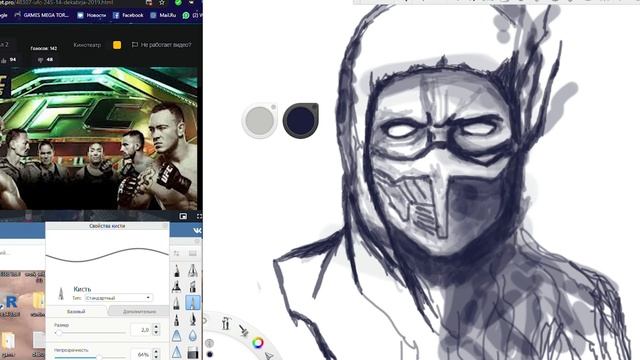The height and width of the screenshot is (360, 640).
Task: Select the bottom blue triangle brush
Action: point(177,352)
